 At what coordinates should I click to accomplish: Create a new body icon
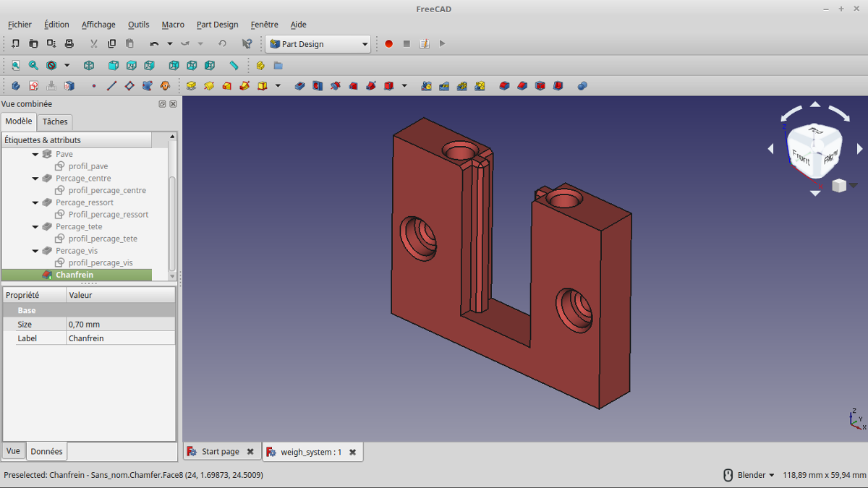tap(16, 85)
